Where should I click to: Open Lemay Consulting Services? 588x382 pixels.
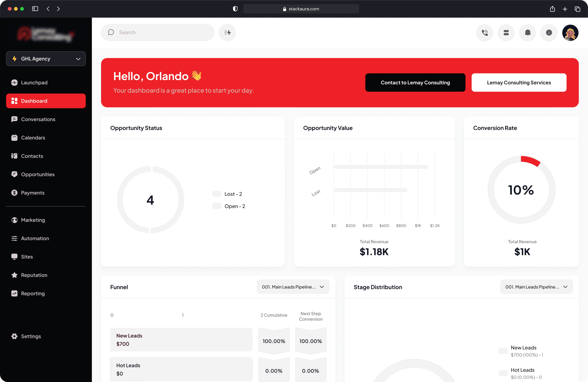pyautogui.click(x=519, y=82)
